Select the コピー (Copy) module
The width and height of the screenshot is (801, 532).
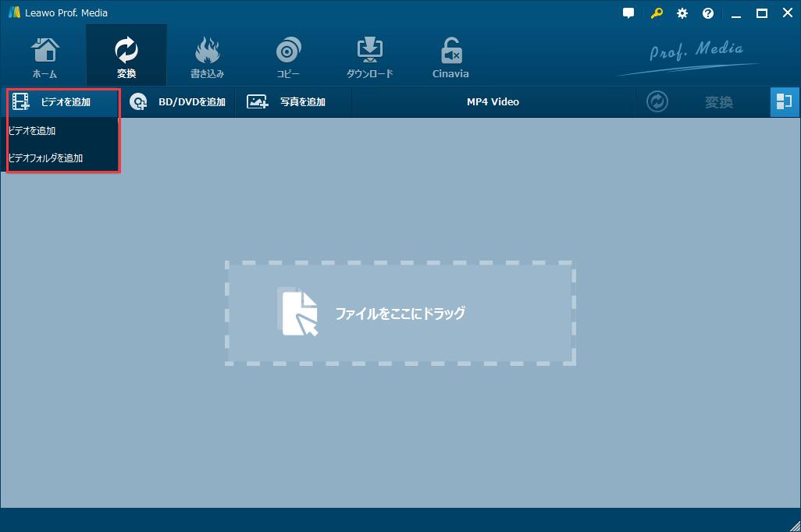pos(288,55)
